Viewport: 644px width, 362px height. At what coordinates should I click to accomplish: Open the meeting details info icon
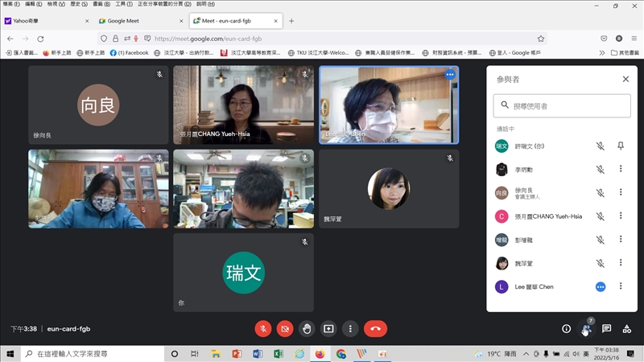click(566, 328)
